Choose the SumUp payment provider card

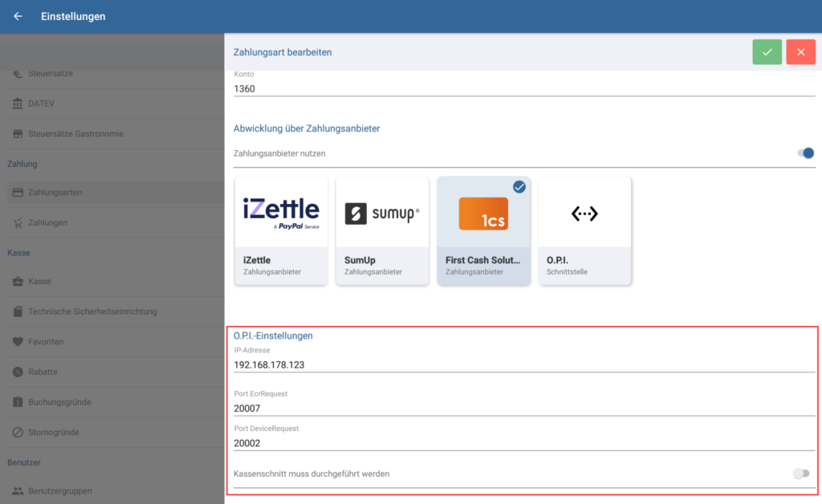point(382,230)
